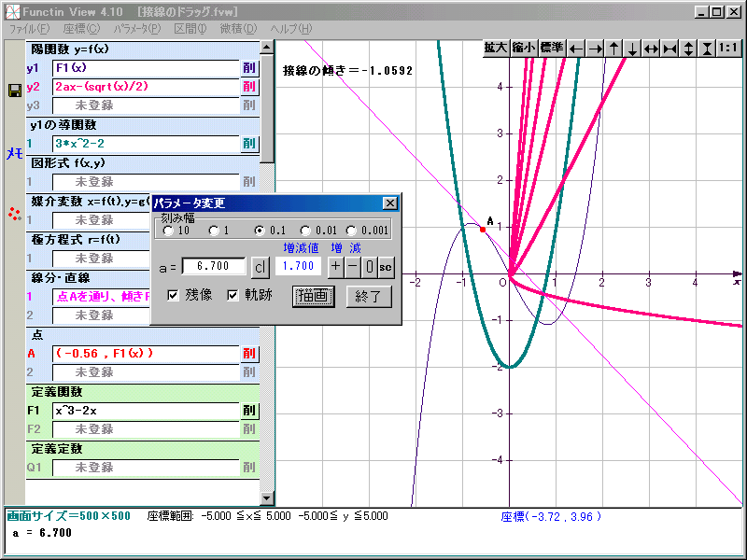Decrease parameter with the − button
This screenshot has height=560, width=747.
[352, 267]
